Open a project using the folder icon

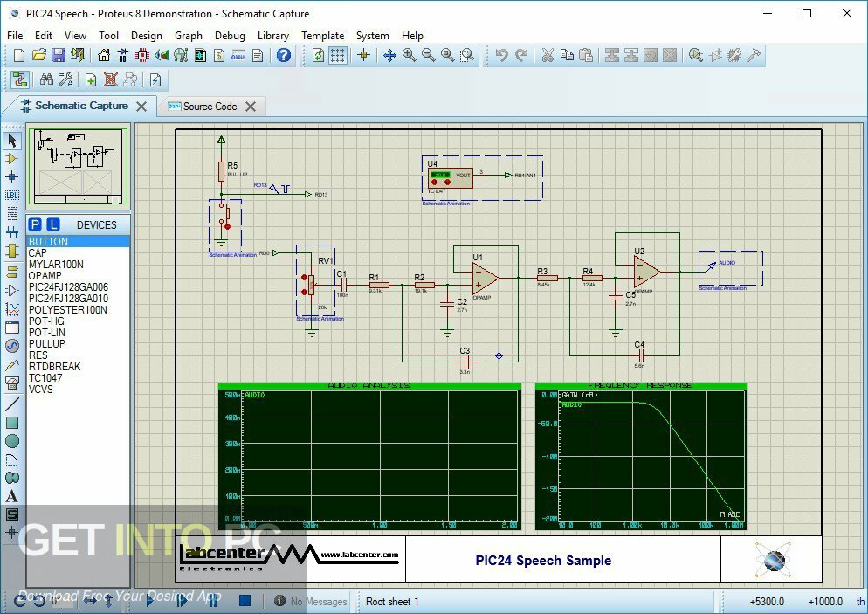(38, 55)
